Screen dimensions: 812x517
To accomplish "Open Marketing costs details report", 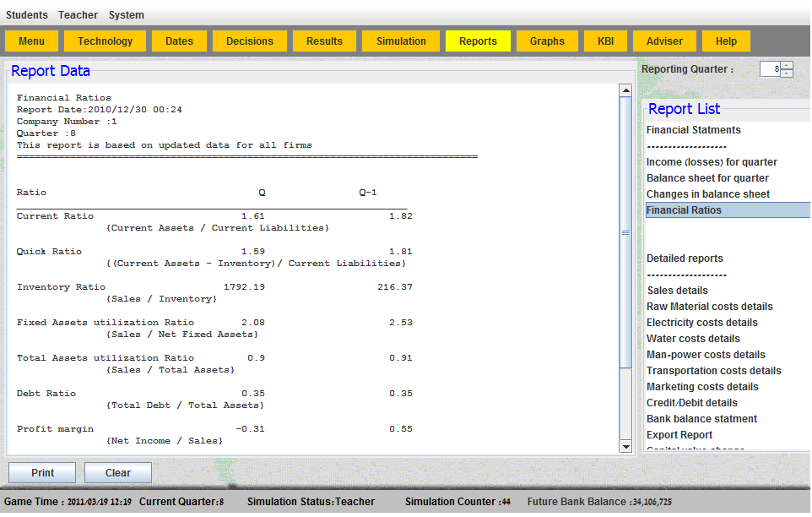I will click(x=702, y=387).
